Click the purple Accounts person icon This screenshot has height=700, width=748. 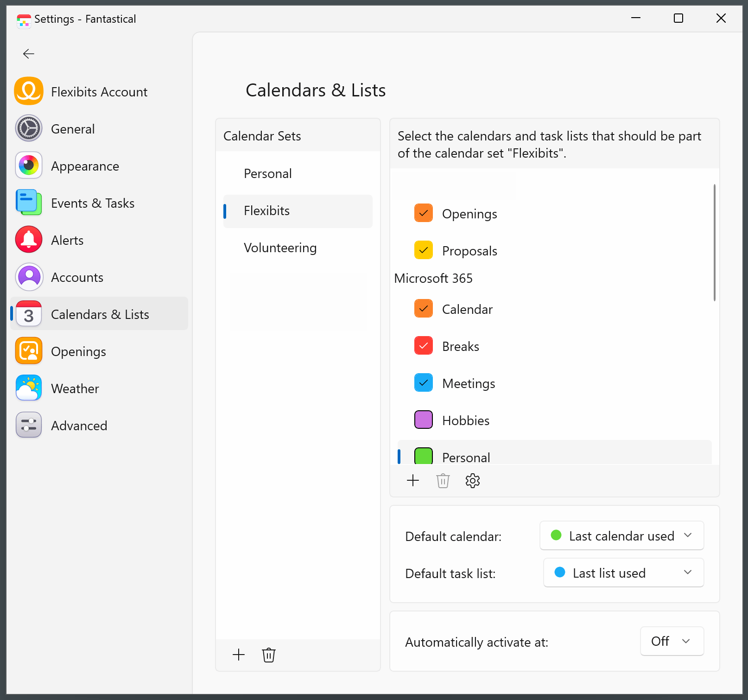(x=29, y=277)
